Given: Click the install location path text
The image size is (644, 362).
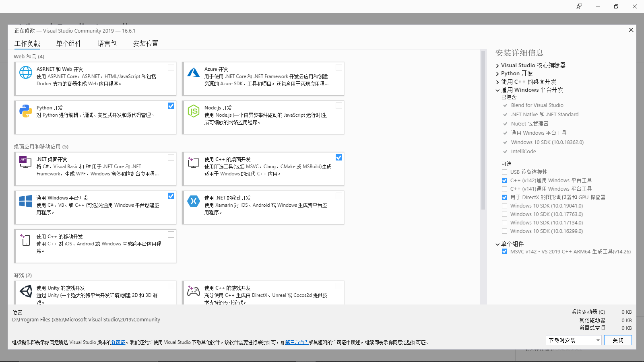Looking at the screenshot, I should (86, 320).
